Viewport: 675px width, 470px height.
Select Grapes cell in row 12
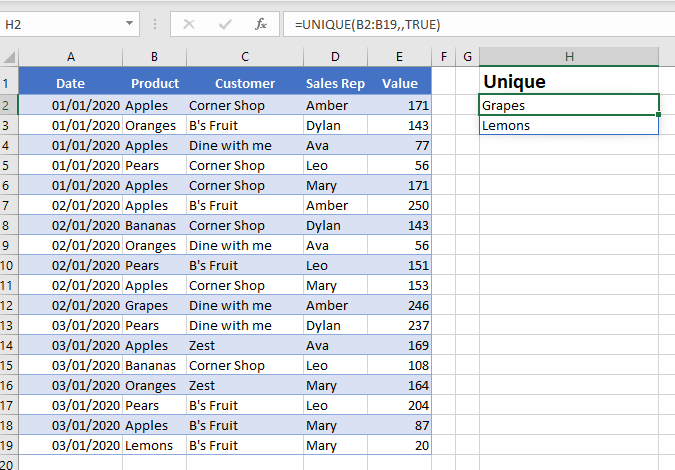(154, 305)
